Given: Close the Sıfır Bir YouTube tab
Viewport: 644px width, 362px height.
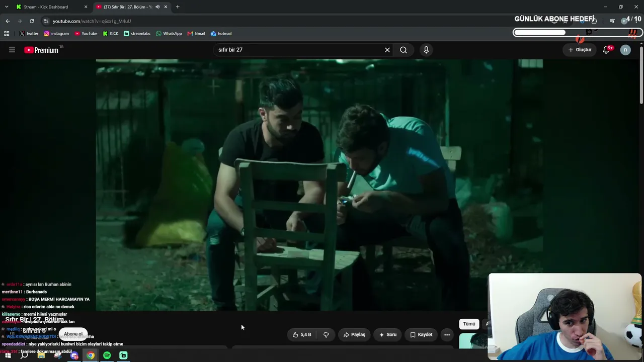Looking at the screenshot, I should tap(166, 7).
